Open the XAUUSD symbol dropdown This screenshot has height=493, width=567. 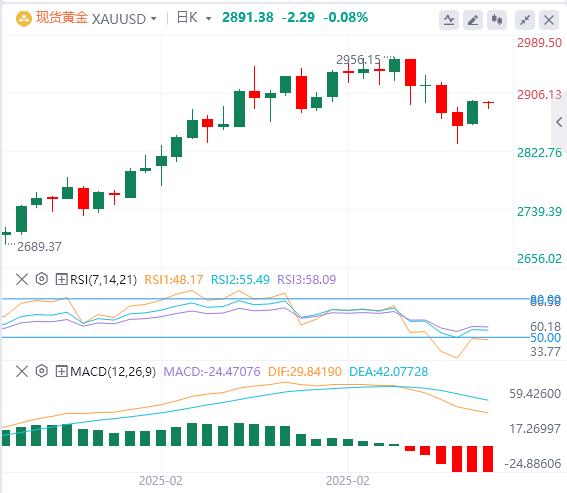click(154, 18)
